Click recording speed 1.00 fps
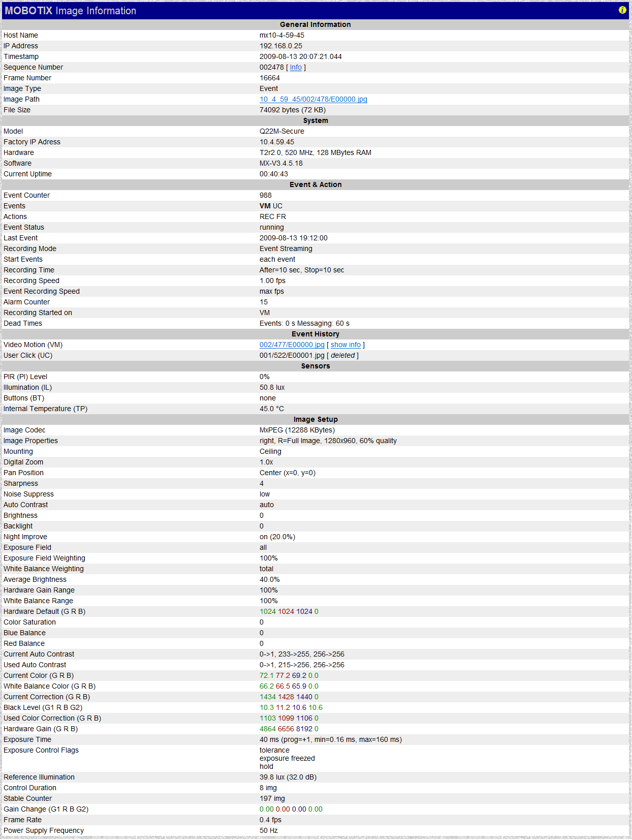This screenshot has height=840, width=632. [x=273, y=281]
